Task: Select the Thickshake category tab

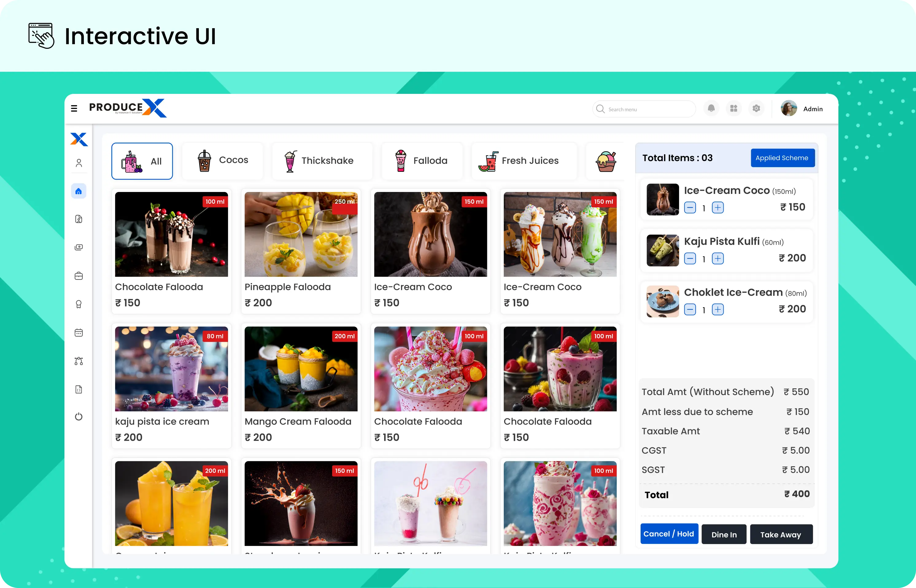Action: pos(322,161)
